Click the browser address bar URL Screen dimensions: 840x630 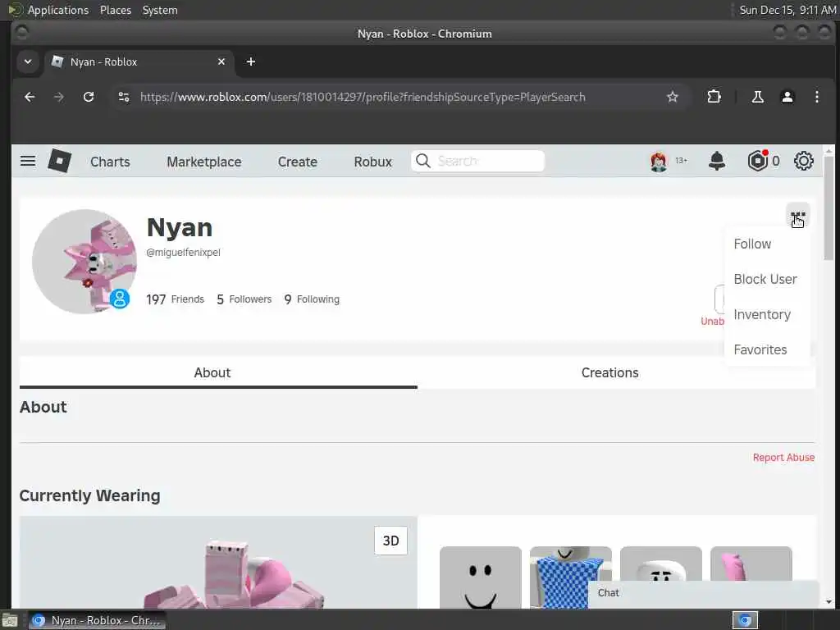[x=363, y=97]
